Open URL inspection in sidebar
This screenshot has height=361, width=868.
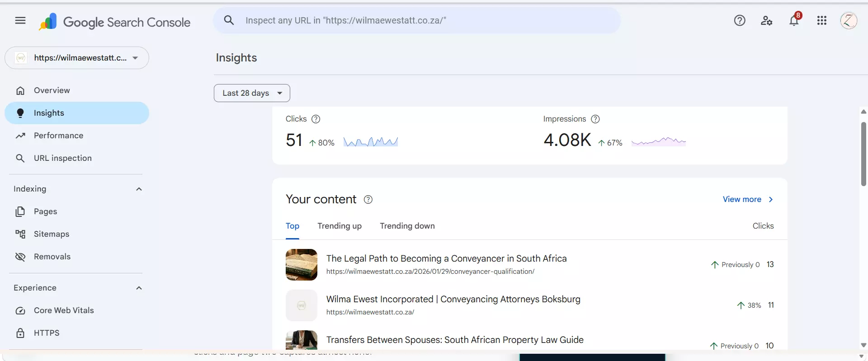point(77,158)
